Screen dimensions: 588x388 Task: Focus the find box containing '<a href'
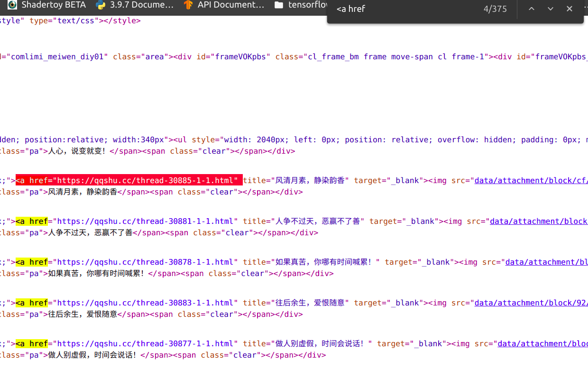coord(403,9)
